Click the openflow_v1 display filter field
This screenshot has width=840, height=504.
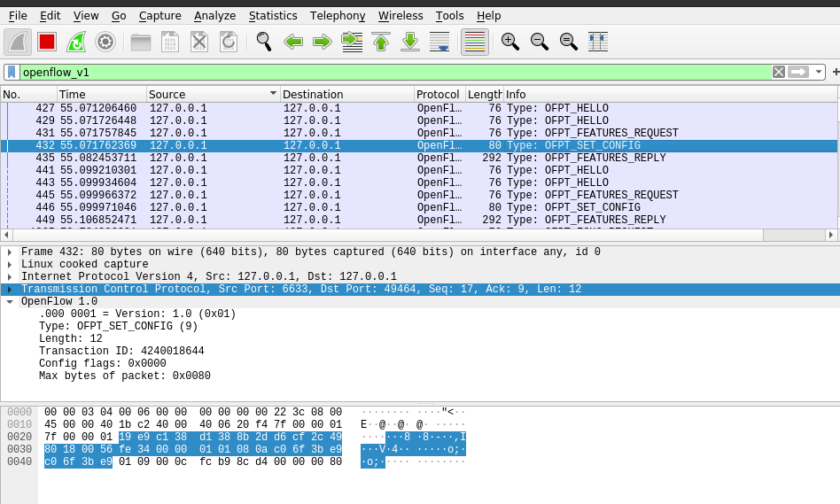click(x=395, y=73)
